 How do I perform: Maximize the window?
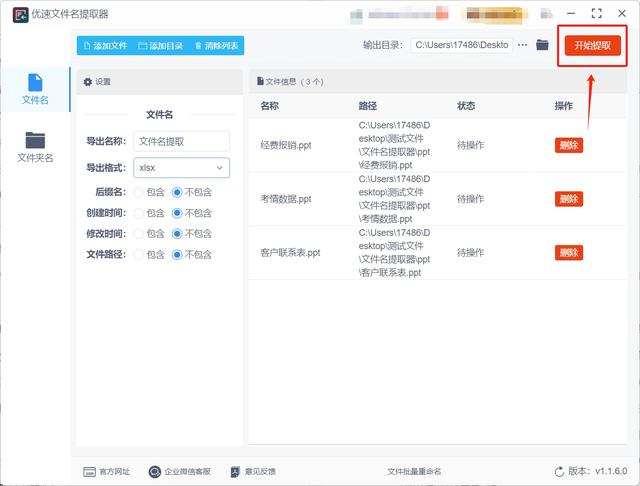pos(596,13)
